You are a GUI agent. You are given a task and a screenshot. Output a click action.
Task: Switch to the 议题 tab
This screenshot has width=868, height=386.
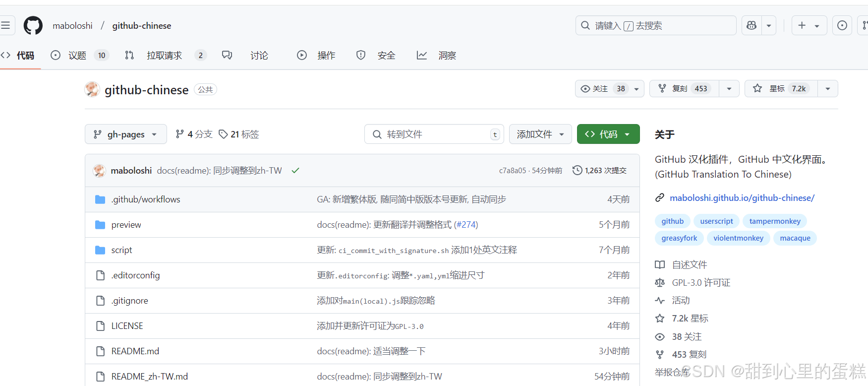(x=79, y=56)
